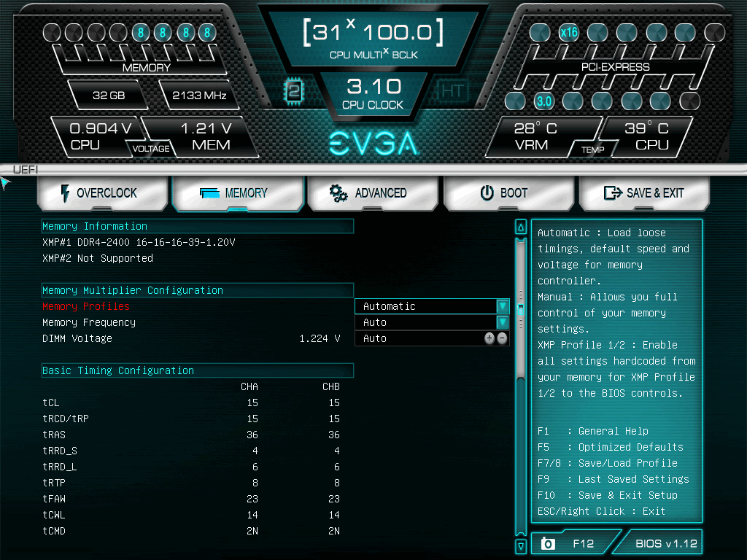Click the x16 PCI-Express slot indicator

click(x=569, y=32)
